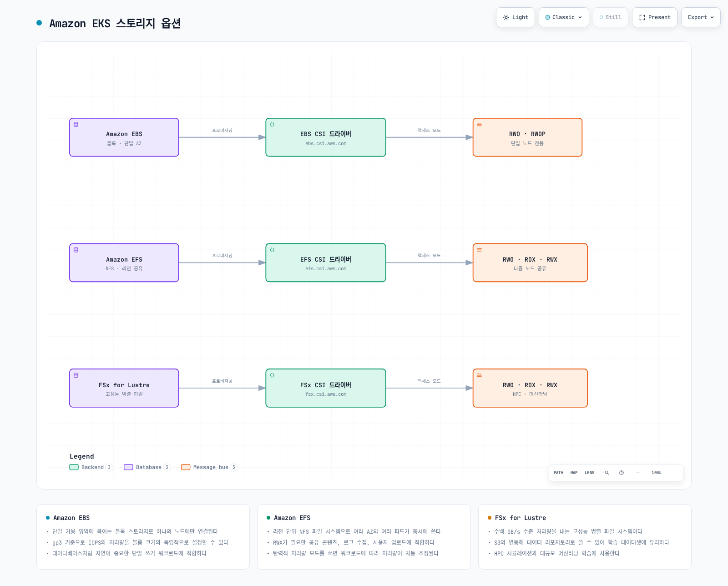Select the EBS CSI 드라이버 node
The width and height of the screenshot is (728, 586).
[326, 137]
